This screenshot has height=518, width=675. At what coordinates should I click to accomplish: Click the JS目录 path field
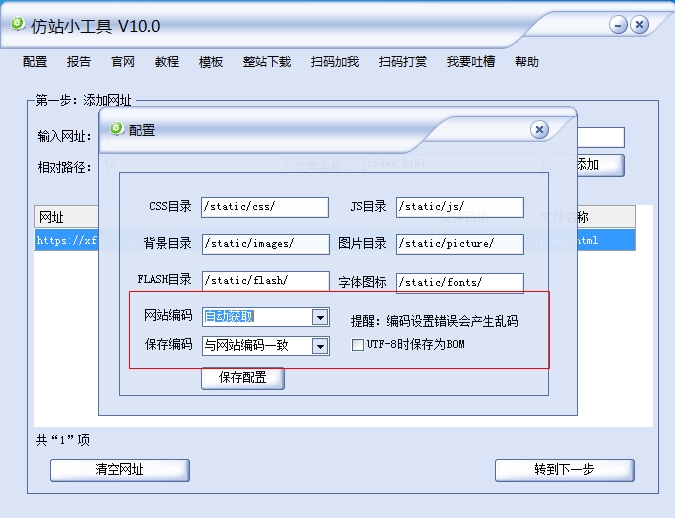coord(460,207)
